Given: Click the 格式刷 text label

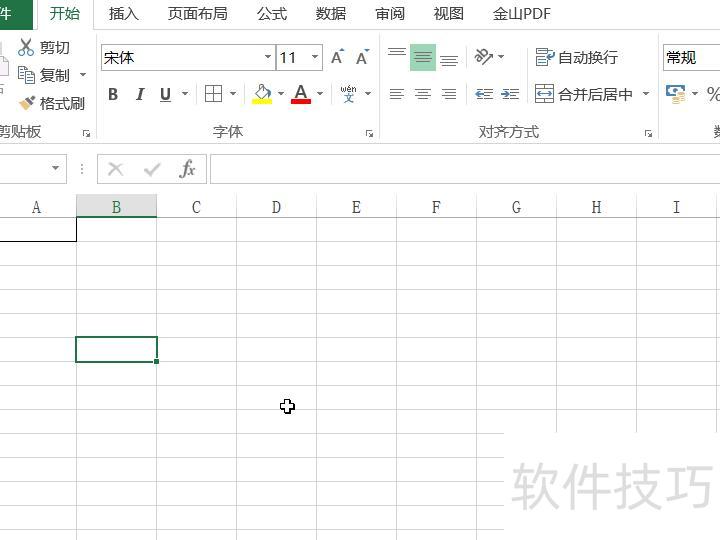Looking at the screenshot, I should pos(62,103).
